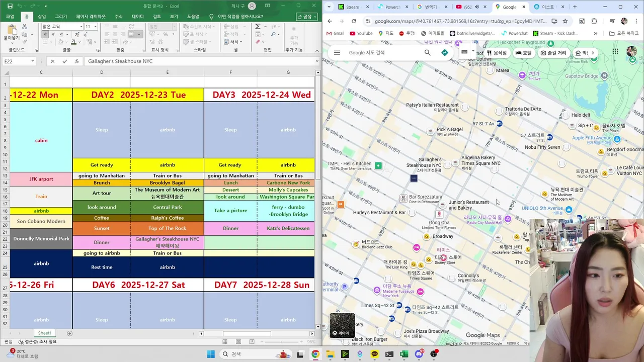This screenshot has width=644, height=362.
Task: Click the Find and Select magnifier in Excel
Action: pyautogui.click(x=273, y=34)
